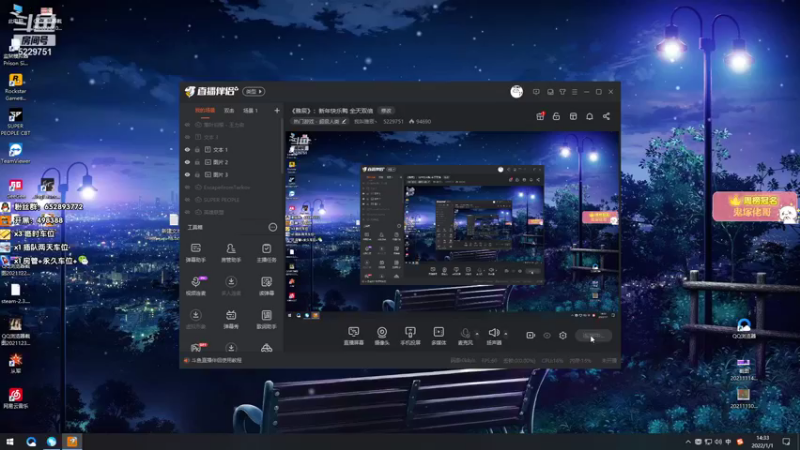Image resolution: width=800 pixels, height=450 pixels.
Task: Open the TeamViewer desktop shortcut
Action: (x=15, y=153)
